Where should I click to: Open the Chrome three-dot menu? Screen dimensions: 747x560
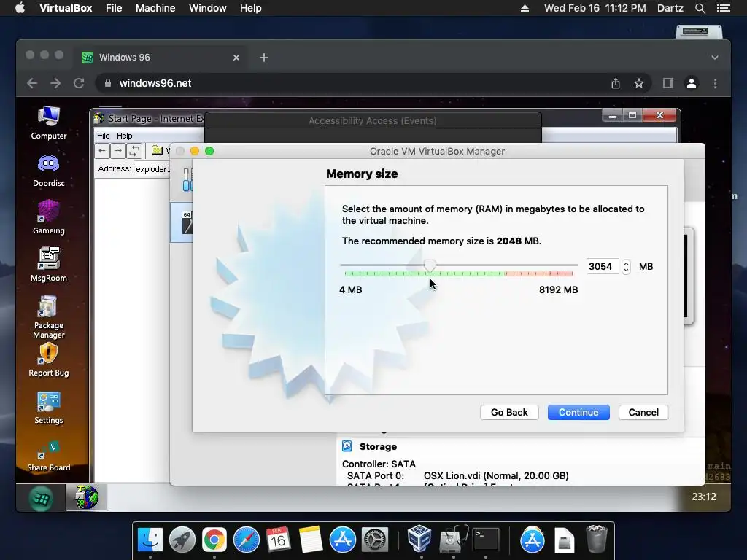(715, 83)
